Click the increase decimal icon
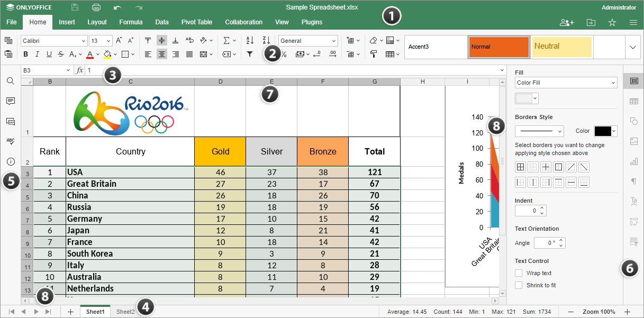This screenshot has height=318, width=644. 333,54
